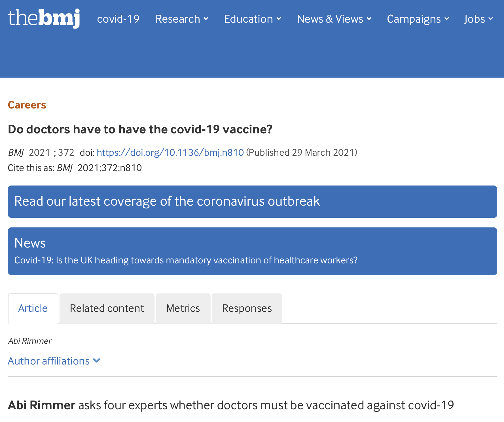Open the Jobs dropdown menu
Screen dimensions: 504x422
[478, 19]
